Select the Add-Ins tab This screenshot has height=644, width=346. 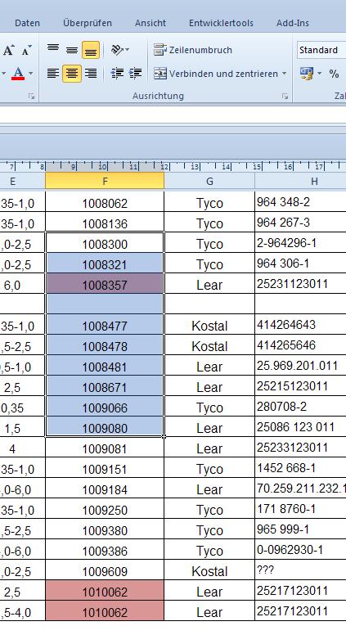293,23
